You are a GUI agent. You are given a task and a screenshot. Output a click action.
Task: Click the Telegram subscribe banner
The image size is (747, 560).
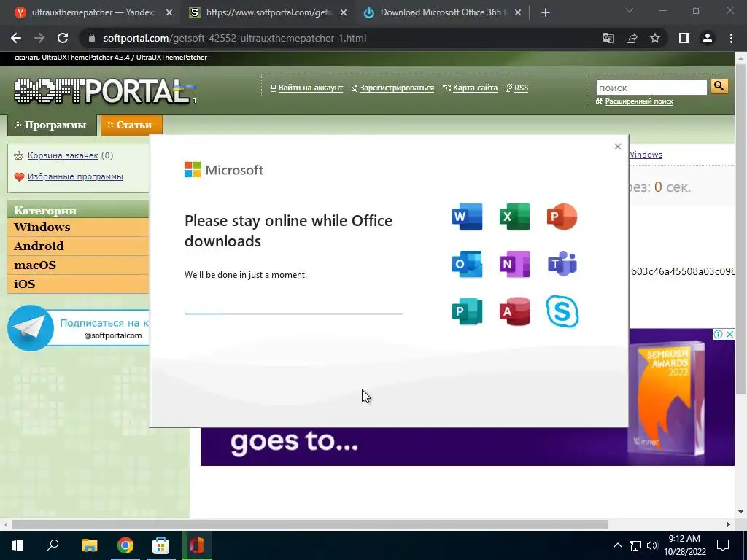click(79, 328)
